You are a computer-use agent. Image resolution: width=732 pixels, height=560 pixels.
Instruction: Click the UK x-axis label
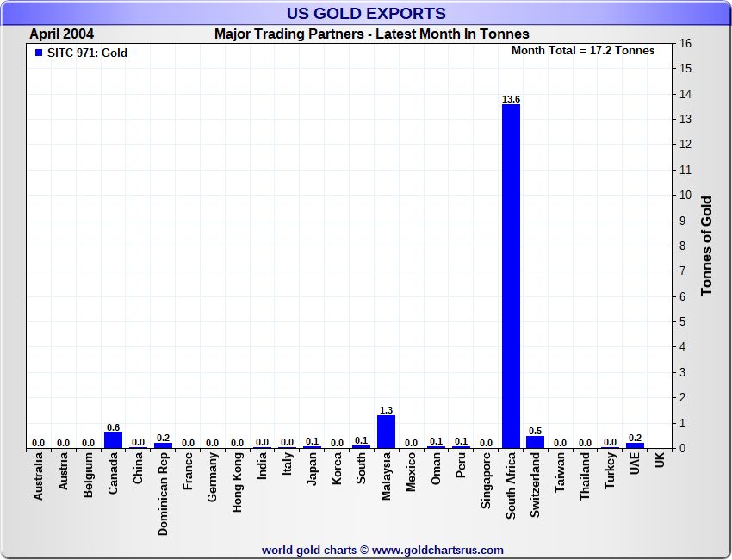[660, 461]
